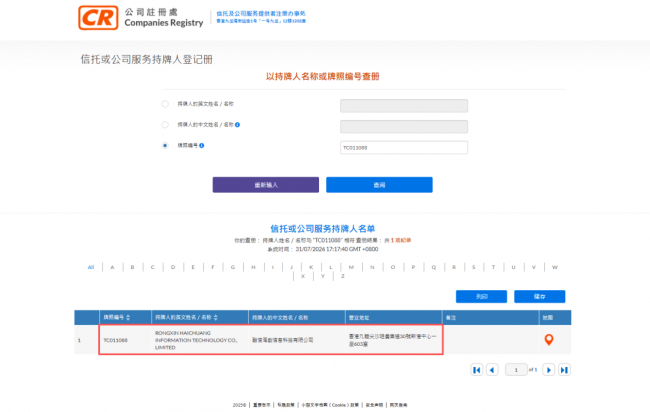Filter list by letter O
This screenshot has width=650, height=412.
[x=393, y=267]
